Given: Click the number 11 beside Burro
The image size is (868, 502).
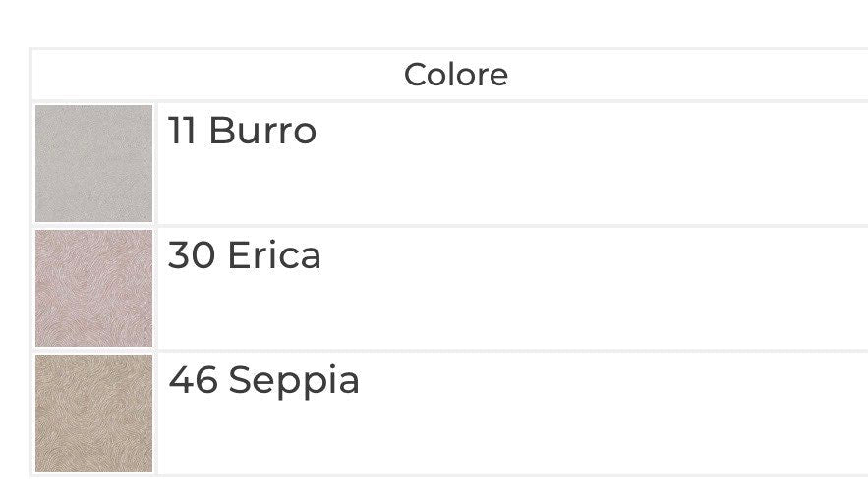Looking at the screenshot, I should tap(182, 131).
